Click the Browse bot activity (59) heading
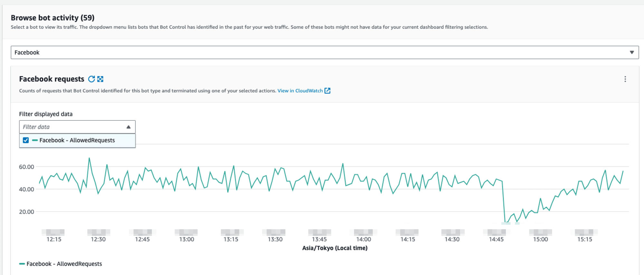The width and height of the screenshot is (644, 275). (x=52, y=18)
